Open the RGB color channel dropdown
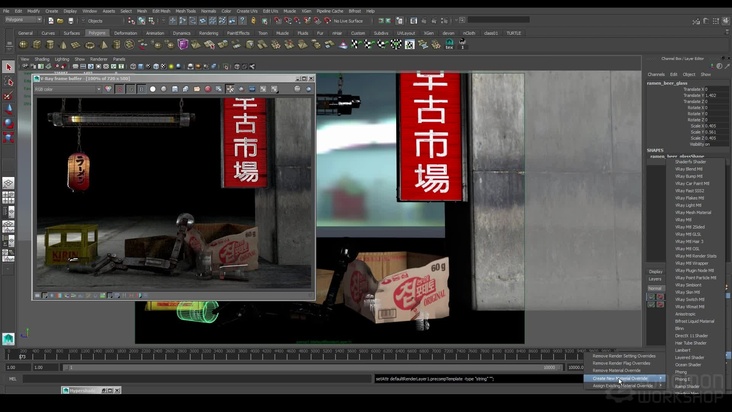 [68, 89]
